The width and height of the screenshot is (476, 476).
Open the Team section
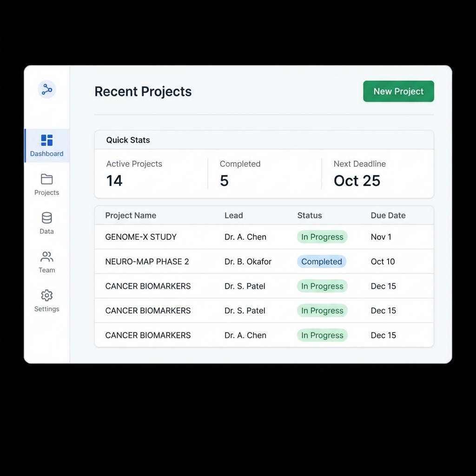point(46,263)
